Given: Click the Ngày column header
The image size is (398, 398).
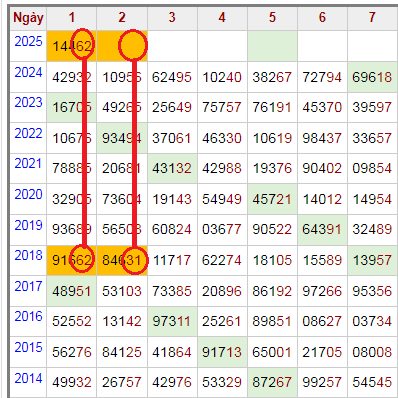Looking at the screenshot, I should tap(28, 18).
